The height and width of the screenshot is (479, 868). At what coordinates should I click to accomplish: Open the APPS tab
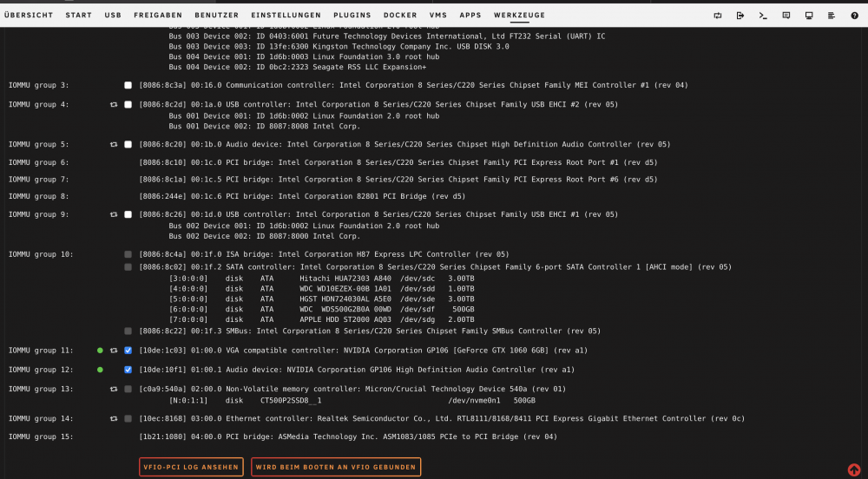pyautogui.click(x=470, y=16)
